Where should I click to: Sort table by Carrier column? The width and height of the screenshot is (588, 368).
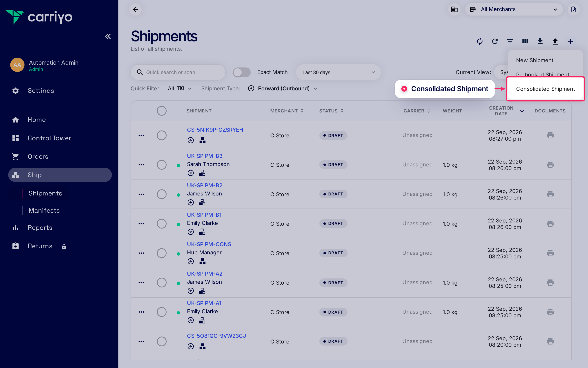click(x=417, y=111)
